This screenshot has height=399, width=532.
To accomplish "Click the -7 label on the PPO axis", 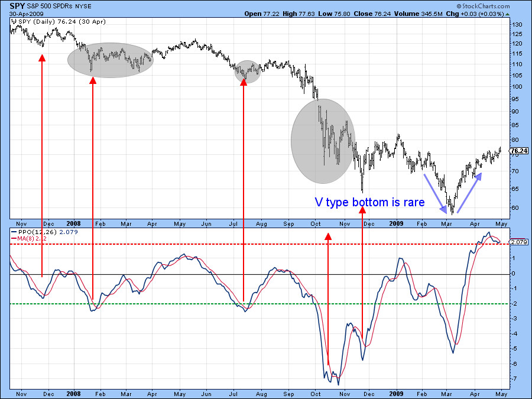I will [514, 379].
